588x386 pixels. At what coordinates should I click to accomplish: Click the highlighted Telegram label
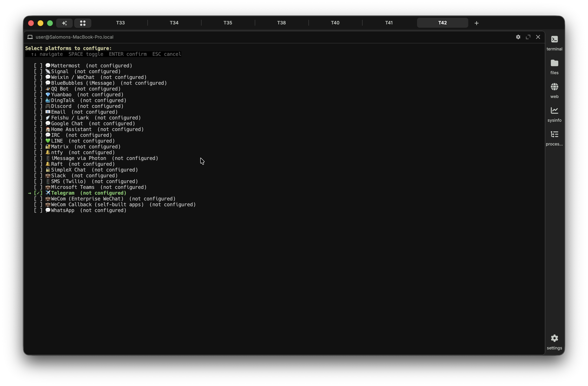[x=63, y=193]
